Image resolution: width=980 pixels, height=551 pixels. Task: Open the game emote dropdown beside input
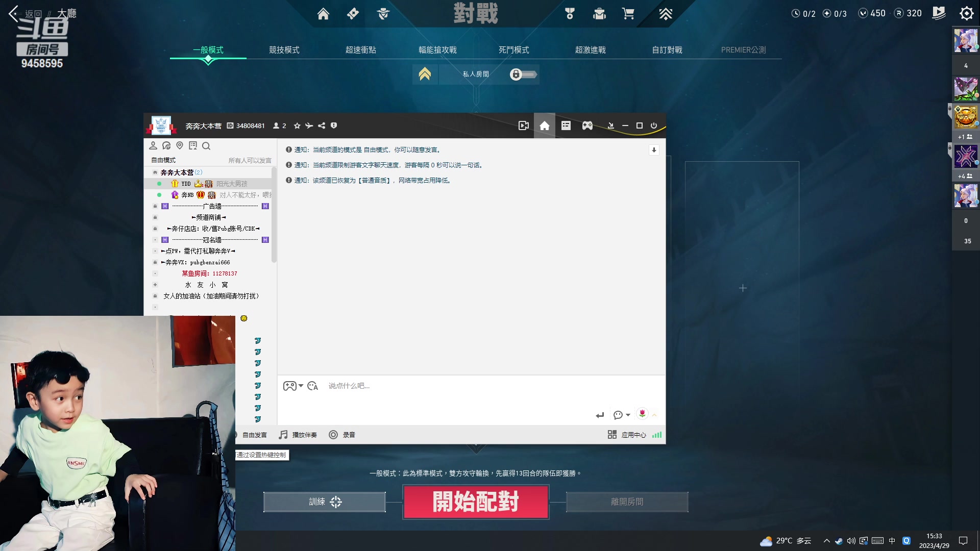click(x=293, y=386)
